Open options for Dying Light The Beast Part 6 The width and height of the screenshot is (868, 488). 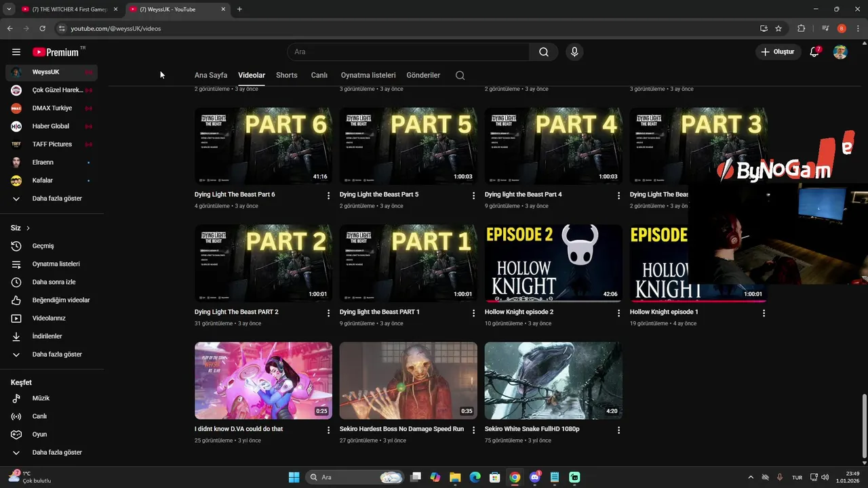click(x=329, y=195)
